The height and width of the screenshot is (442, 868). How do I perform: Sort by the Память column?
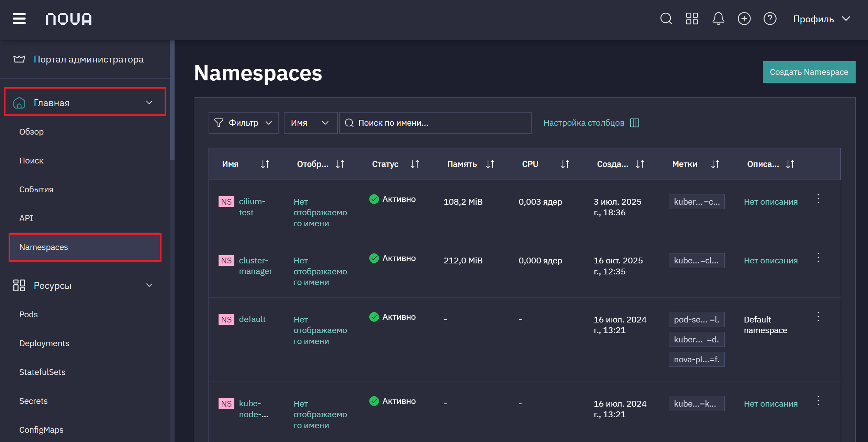click(490, 164)
